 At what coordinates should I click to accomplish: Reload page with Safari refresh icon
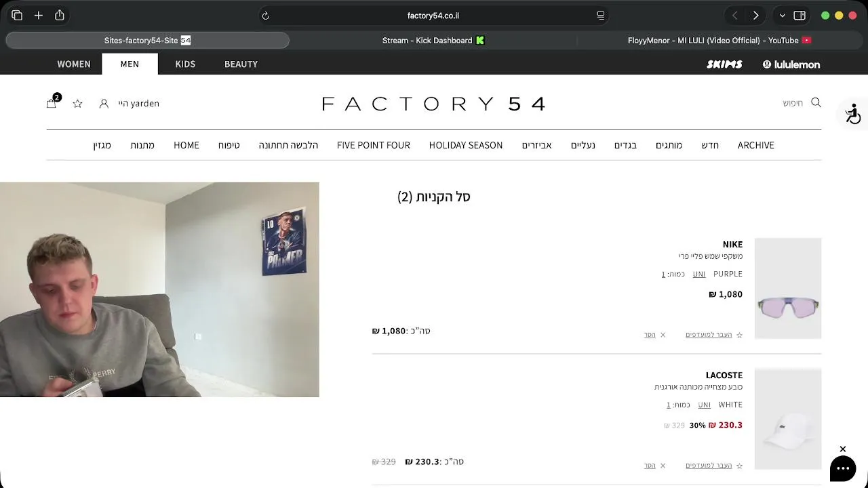[266, 16]
